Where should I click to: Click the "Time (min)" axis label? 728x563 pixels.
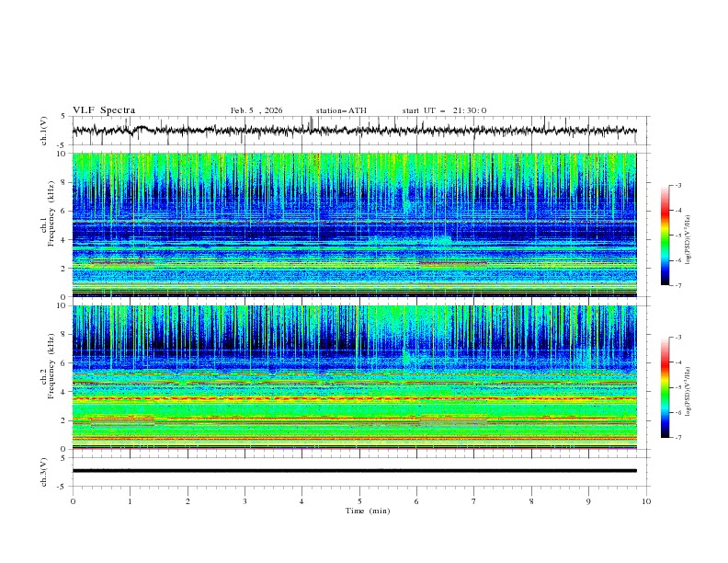pos(368,511)
